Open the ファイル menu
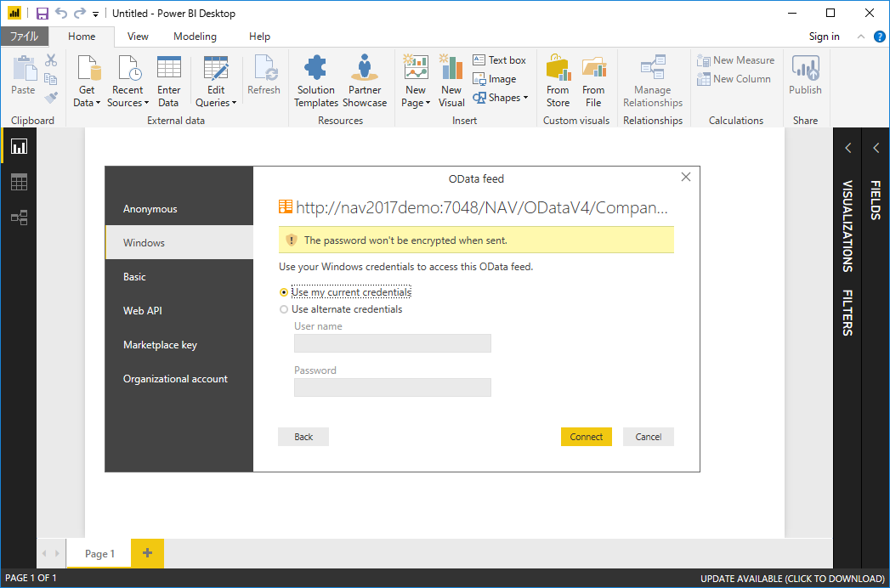 click(x=25, y=37)
